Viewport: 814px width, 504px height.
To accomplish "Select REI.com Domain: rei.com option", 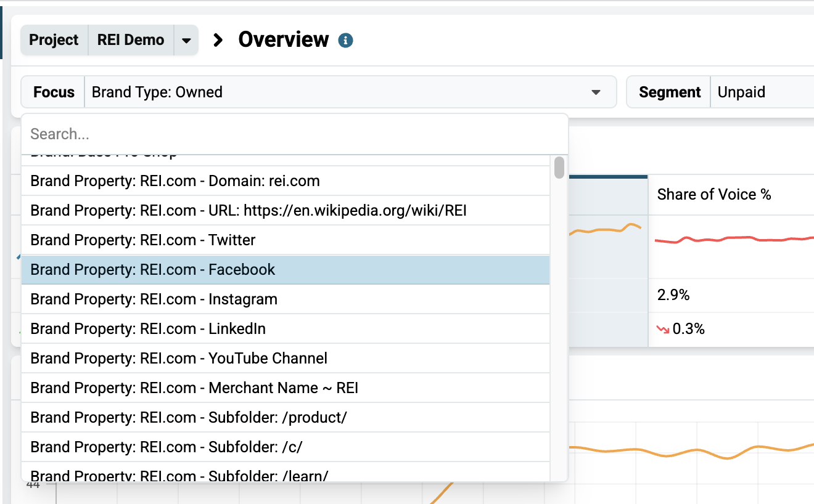I will point(286,181).
